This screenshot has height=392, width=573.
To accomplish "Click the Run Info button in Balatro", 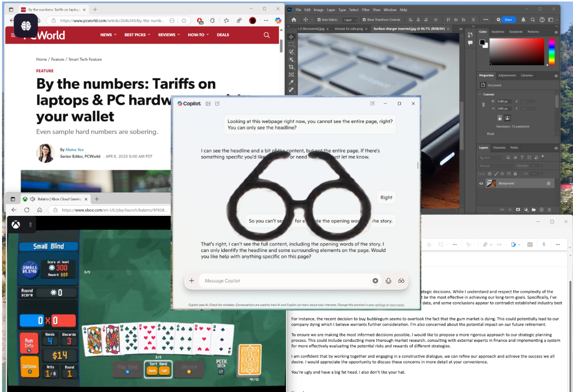I will click(29, 343).
